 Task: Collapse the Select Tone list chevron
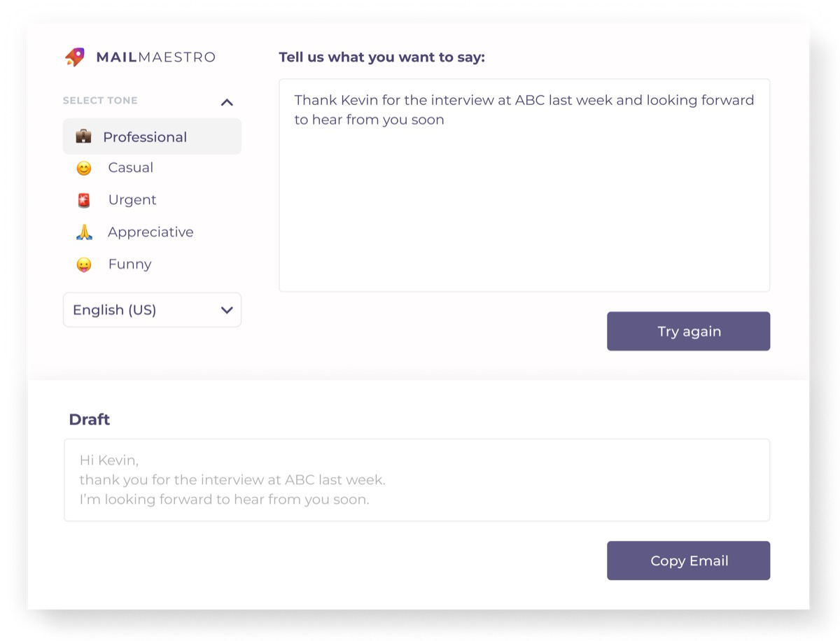pyautogui.click(x=227, y=102)
